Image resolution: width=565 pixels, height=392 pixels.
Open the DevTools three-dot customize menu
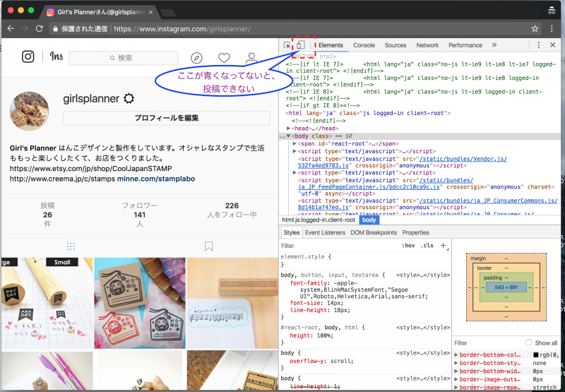(539, 45)
